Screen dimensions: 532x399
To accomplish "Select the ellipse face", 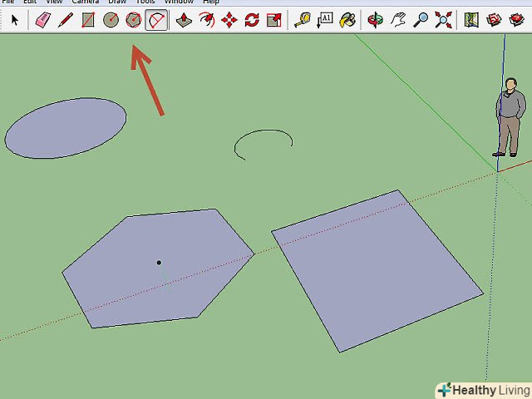I will 66,128.
